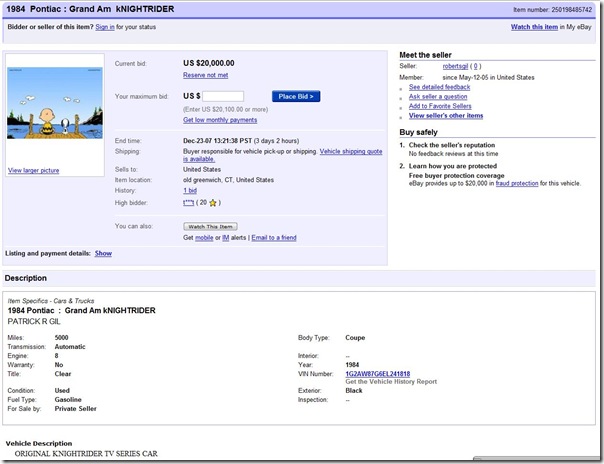
Task: Open Get low monthly payments link
Action: [x=220, y=120]
